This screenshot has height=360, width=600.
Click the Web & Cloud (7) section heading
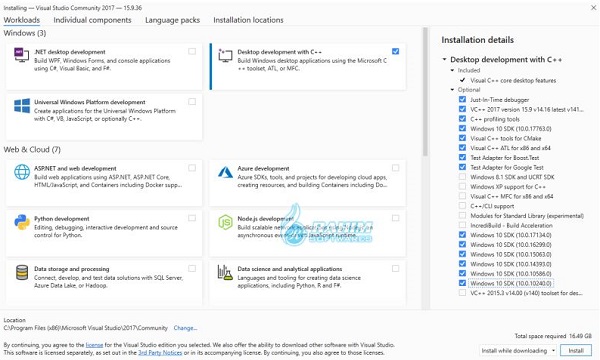[32, 150]
